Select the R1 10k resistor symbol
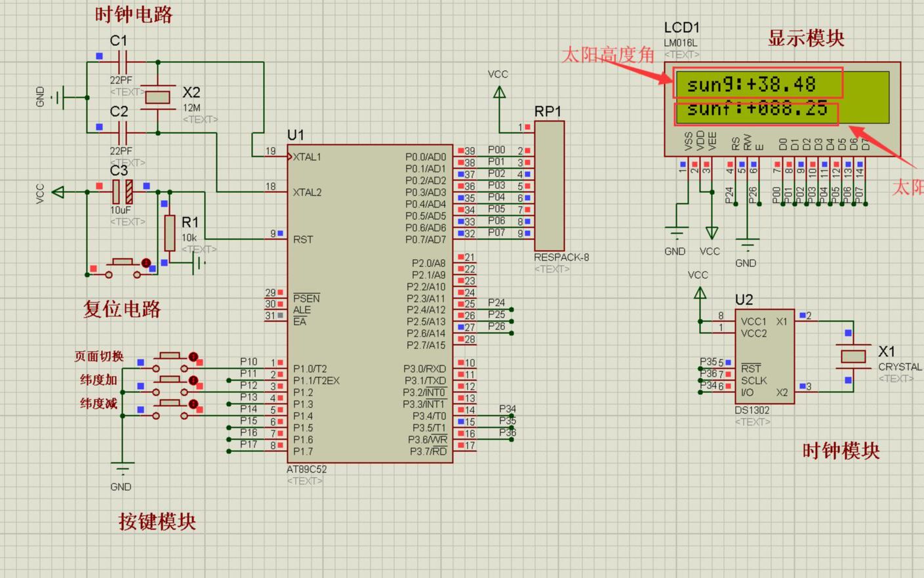 (x=170, y=233)
